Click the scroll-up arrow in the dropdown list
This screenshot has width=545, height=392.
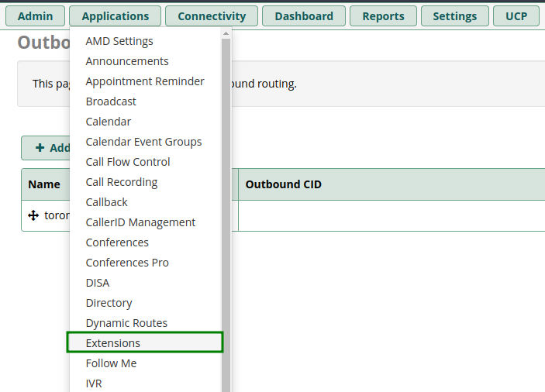pos(226,33)
